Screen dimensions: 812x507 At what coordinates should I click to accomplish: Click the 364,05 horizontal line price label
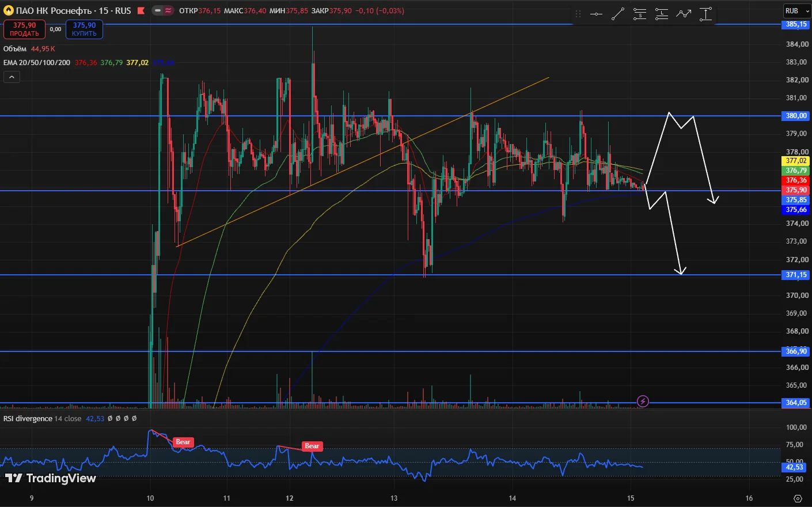coord(796,403)
